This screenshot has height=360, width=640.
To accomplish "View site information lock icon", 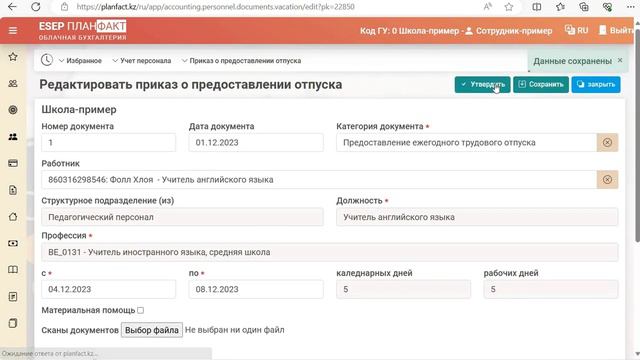I will (64, 7).
